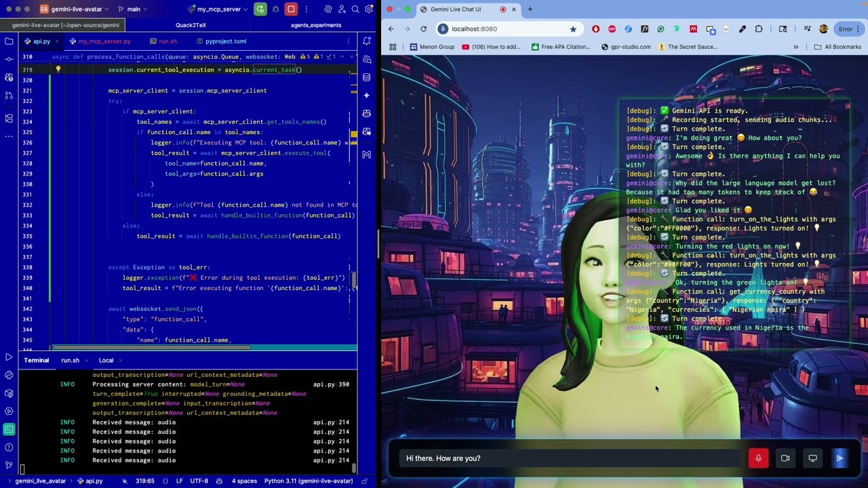
Task: Click the Chrome Error button
Action: tap(849, 28)
